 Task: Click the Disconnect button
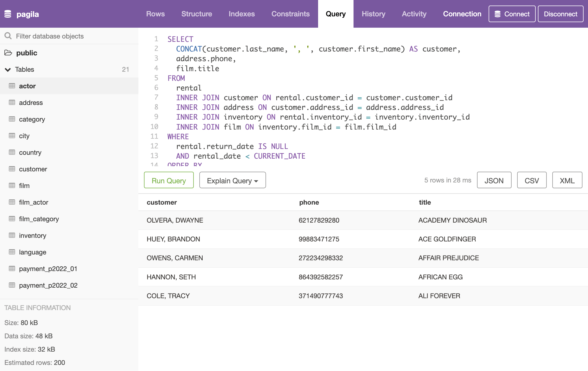click(x=560, y=14)
